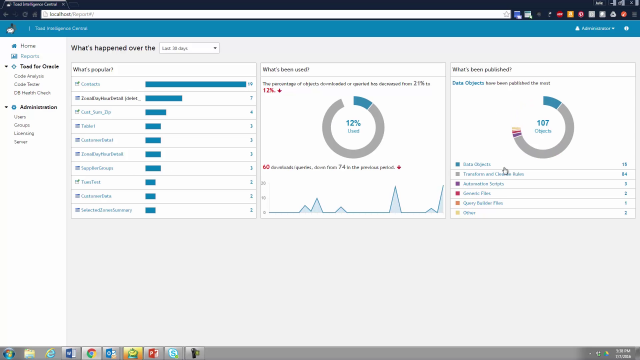Click Transform and Cleanse Rules legend link
The width and height of the screenshot is (640, 360).
[x=493, y=174]
